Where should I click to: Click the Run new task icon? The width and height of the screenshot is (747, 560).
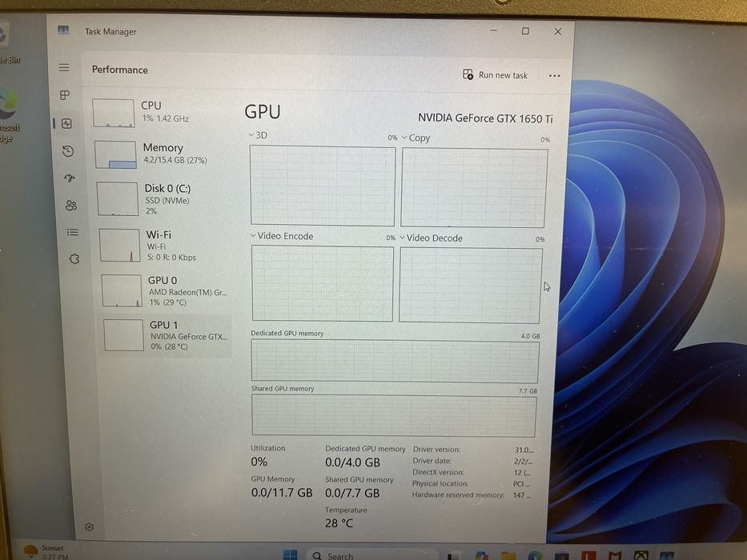coord(468,74)
